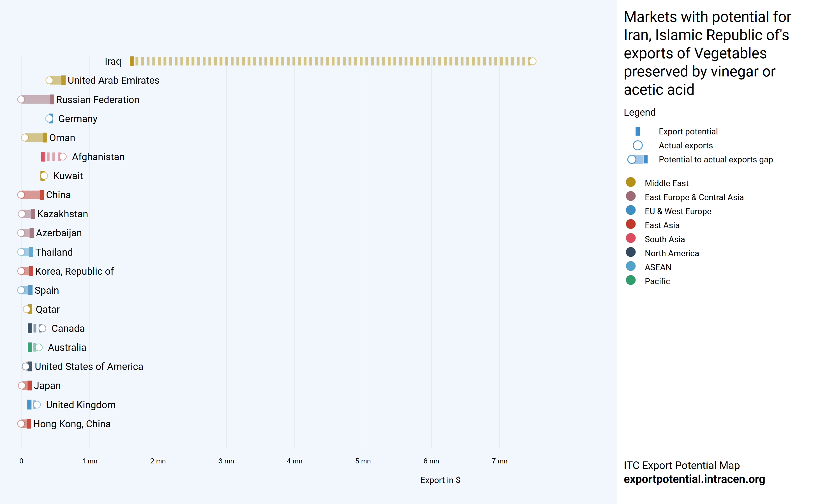Image resolution: width=827 pixels, height=504 pixels.
Task: Click Iraq's actual exports circle marker
Action: (x=532, y=61)
